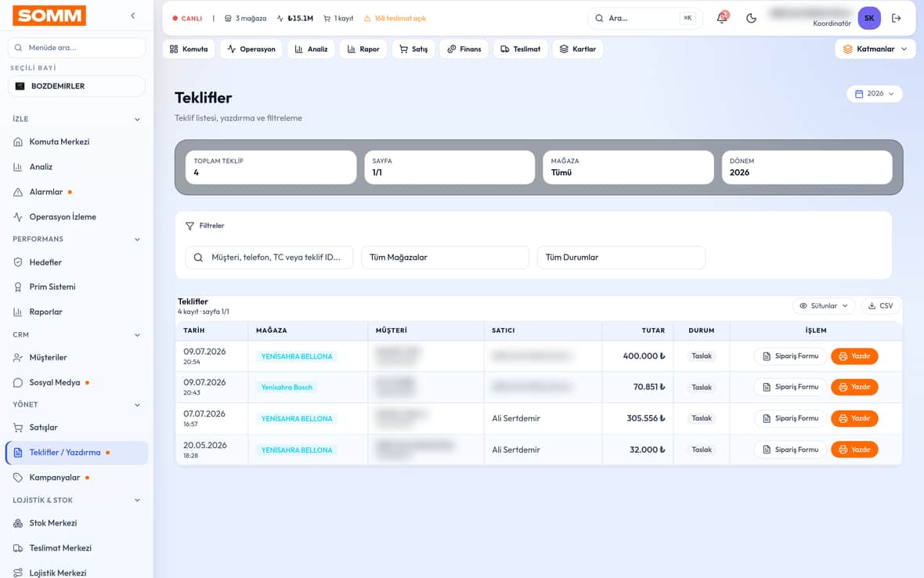Click the CANLI live indicator
This screenshot has height=578, width=924.
click(x=187, y=18)
